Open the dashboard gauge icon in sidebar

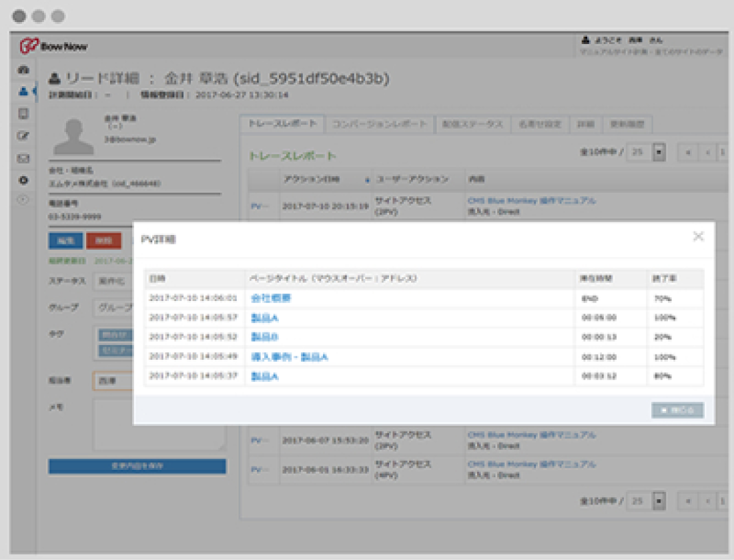click(23, 70)
